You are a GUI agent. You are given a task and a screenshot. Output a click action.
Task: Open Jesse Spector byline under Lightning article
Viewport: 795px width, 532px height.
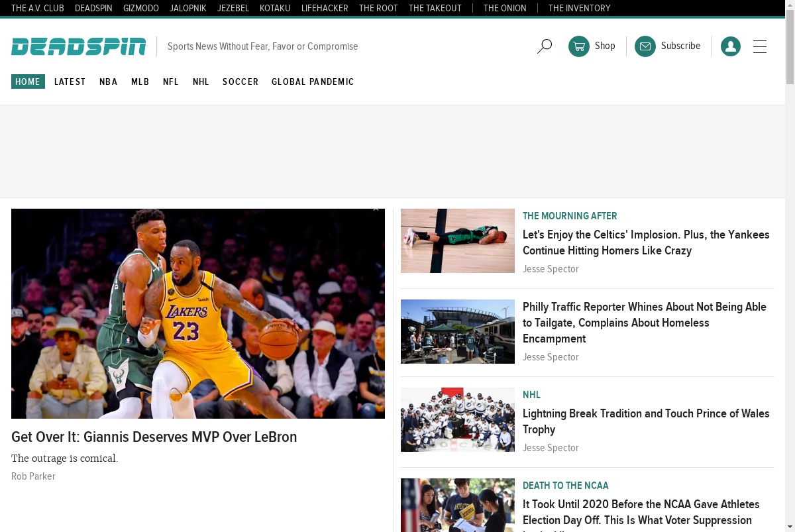(551, 448)
